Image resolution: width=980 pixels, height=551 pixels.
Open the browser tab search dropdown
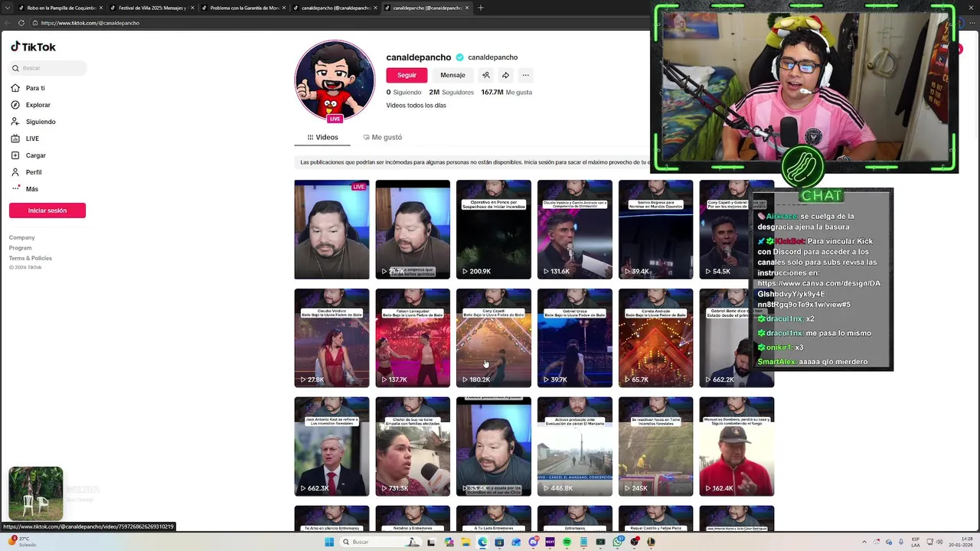[x=8, y=8]
